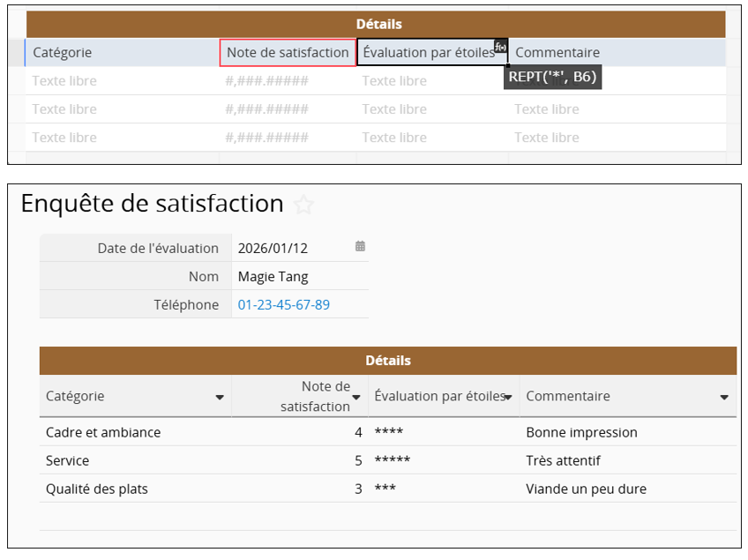
Task: Select the Service row category cell
Action: [68, 460]
